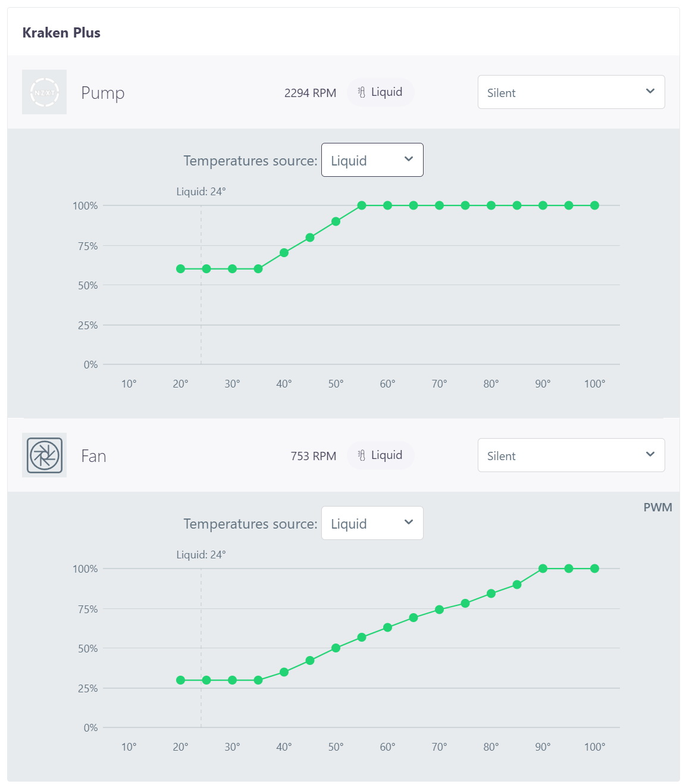This screenshot has width=686, height=784.
Task: Expand Fan temperatures source Liquid dropdown
Action: (x=372, y=523)
